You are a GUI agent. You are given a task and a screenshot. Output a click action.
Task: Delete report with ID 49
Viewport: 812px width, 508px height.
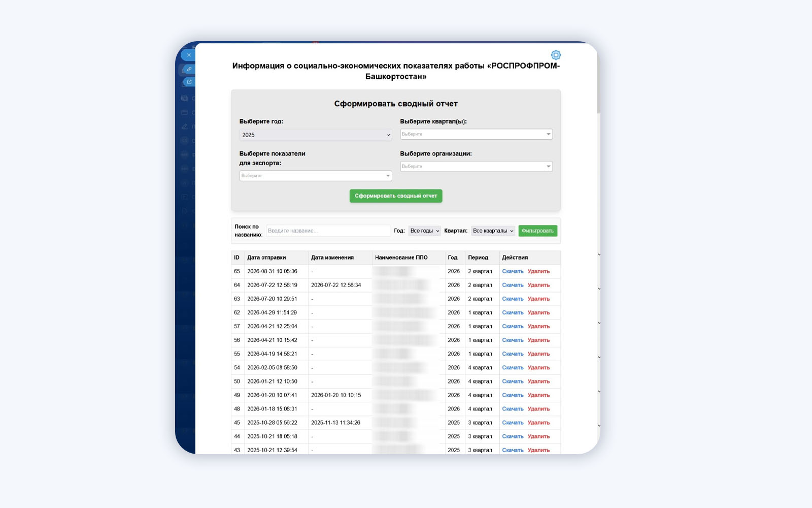538,395
